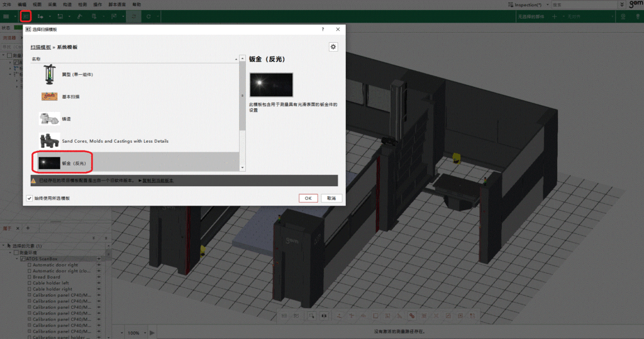Click the selection cursor icon in the viewport toolbar
This screenshot has width=644, height=339.
click(312, 316)
